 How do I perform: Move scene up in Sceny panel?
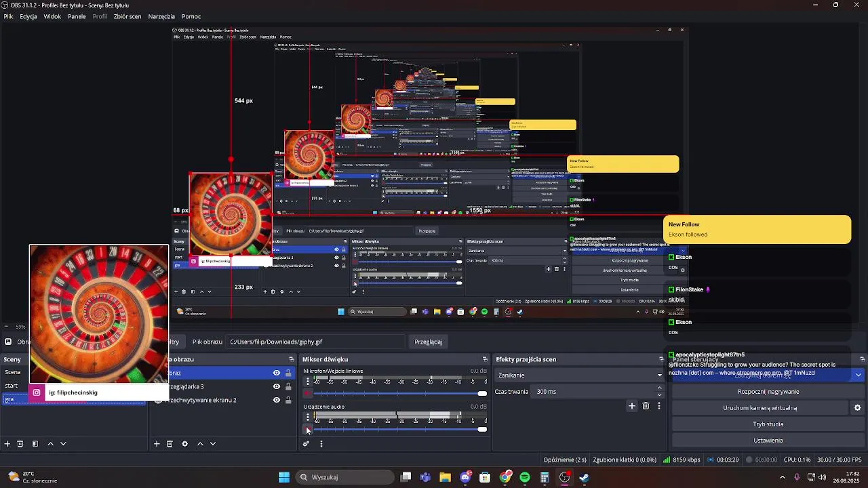[x=50, y=444]
